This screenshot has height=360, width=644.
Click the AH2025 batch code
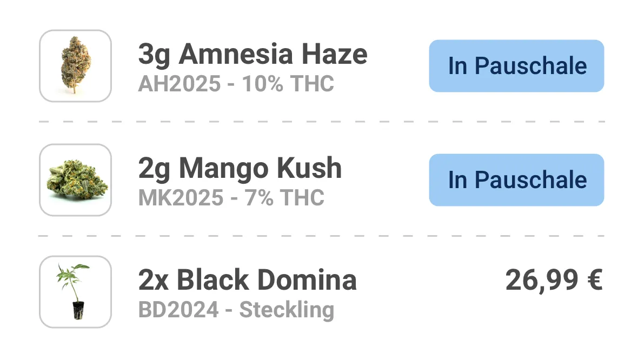(x=180, y=84)
